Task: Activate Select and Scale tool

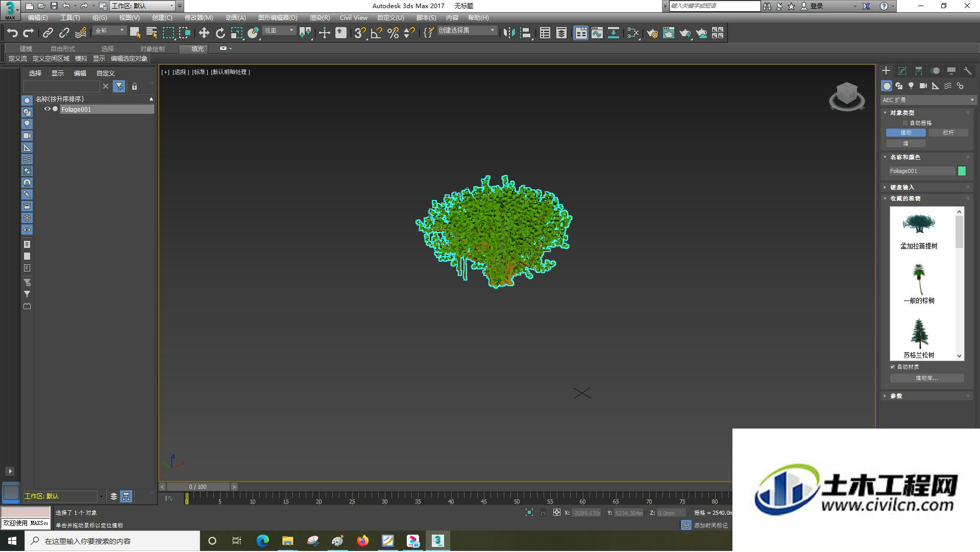Action: (x=236, y=33)
